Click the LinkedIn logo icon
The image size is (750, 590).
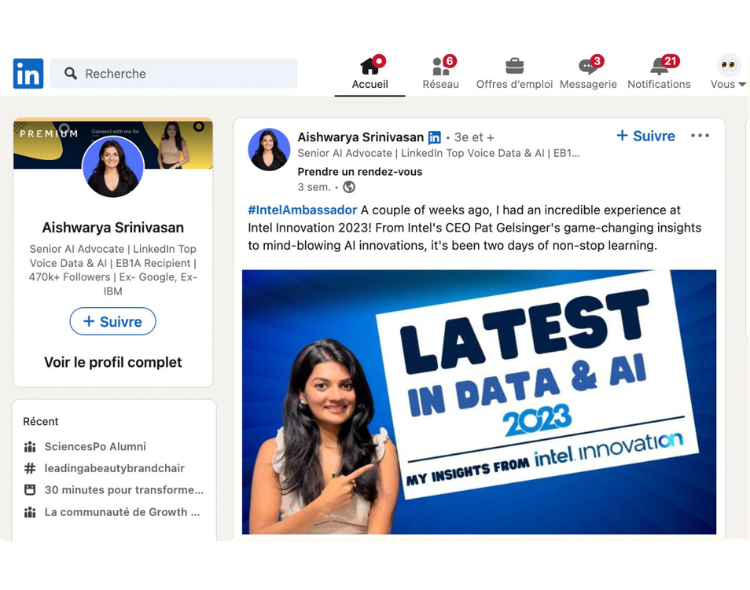pyautogui.click(x=28, y=73)
